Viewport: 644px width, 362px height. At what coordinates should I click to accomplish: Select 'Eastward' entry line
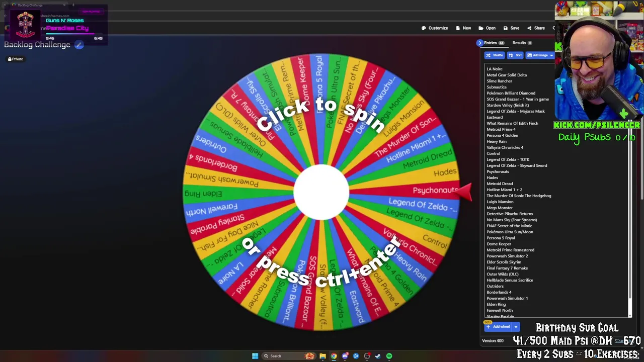(495, 117)
